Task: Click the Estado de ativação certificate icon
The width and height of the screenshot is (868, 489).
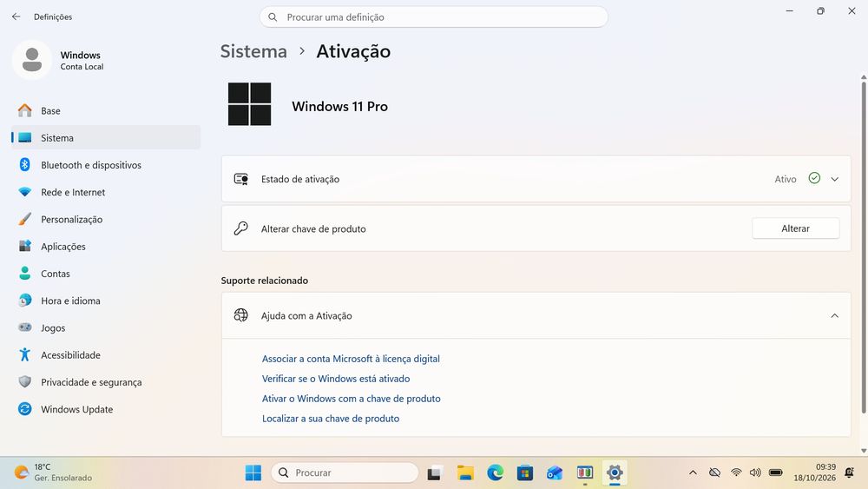Action: coord(240,179)
